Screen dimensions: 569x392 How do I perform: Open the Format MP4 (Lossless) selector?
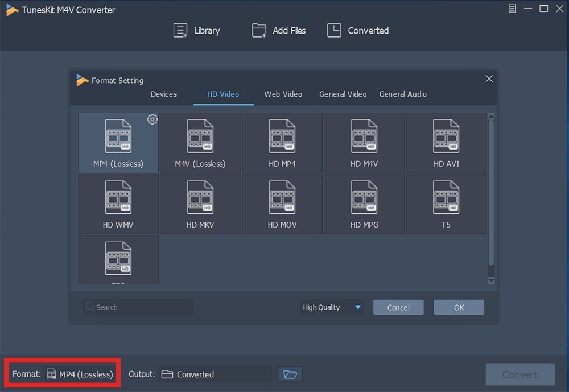[x=80, y=374]
